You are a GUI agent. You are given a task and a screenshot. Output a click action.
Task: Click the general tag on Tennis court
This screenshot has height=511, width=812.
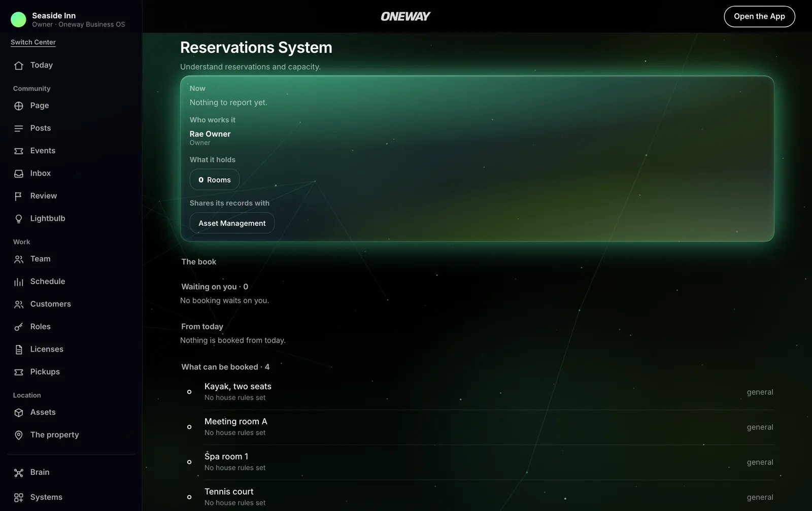(760, 497)
